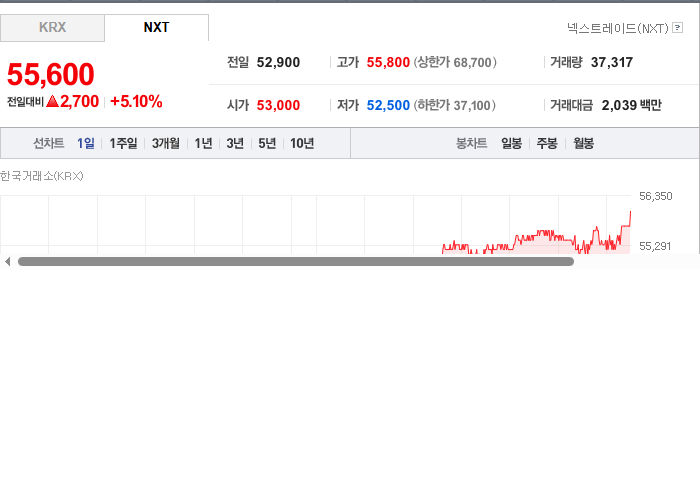Show the 1주일 line chart

tap(123, 143)
